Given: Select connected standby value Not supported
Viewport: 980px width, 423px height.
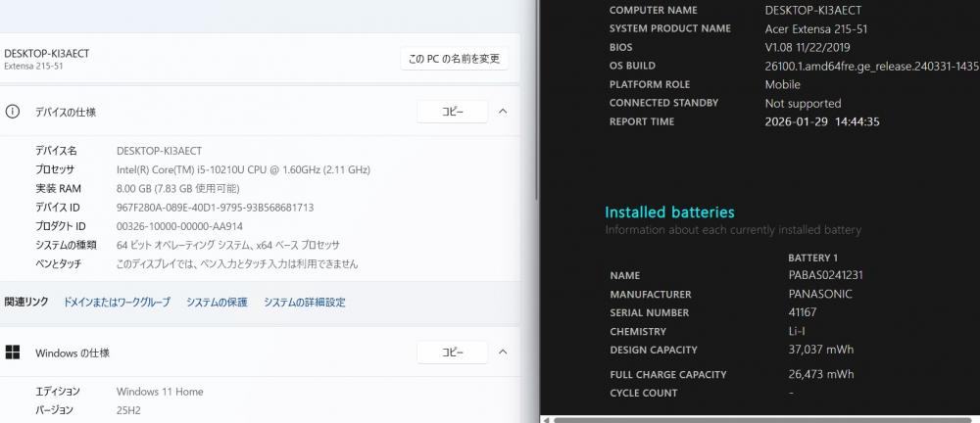Looking at the screenshot, I should (x=803, y=103).
